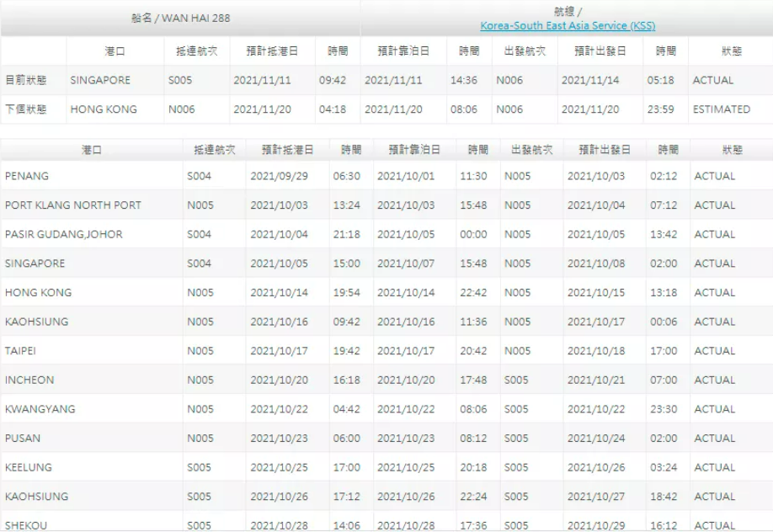Click departing voyage S005 for INCHEON

516,380
